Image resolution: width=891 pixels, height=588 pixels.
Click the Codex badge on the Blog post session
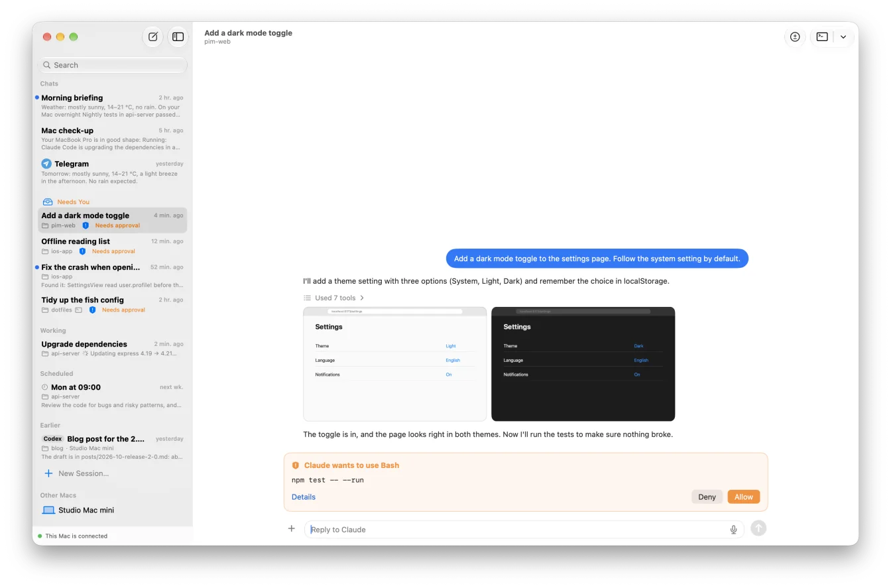coord(52,439)
